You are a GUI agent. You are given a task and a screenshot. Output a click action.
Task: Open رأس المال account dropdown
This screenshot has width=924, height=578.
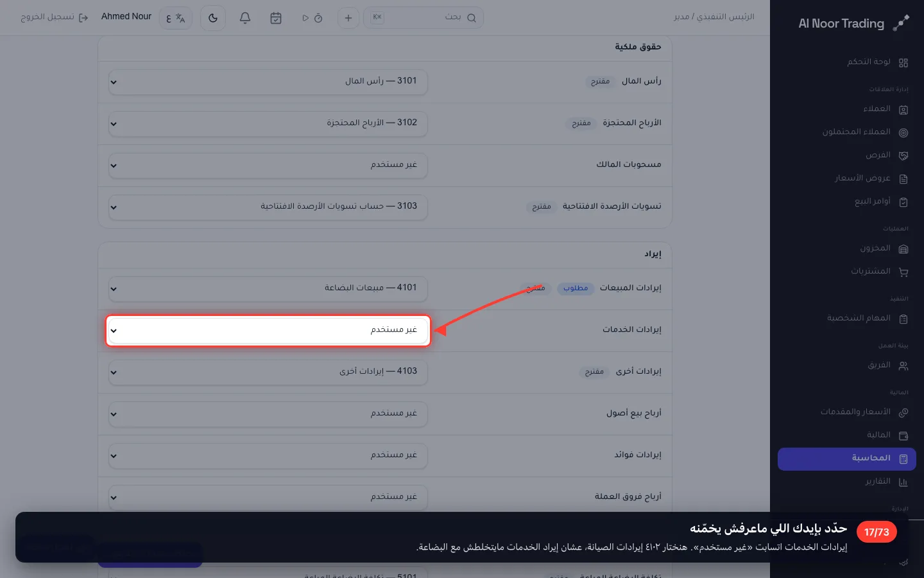(268, 82)
